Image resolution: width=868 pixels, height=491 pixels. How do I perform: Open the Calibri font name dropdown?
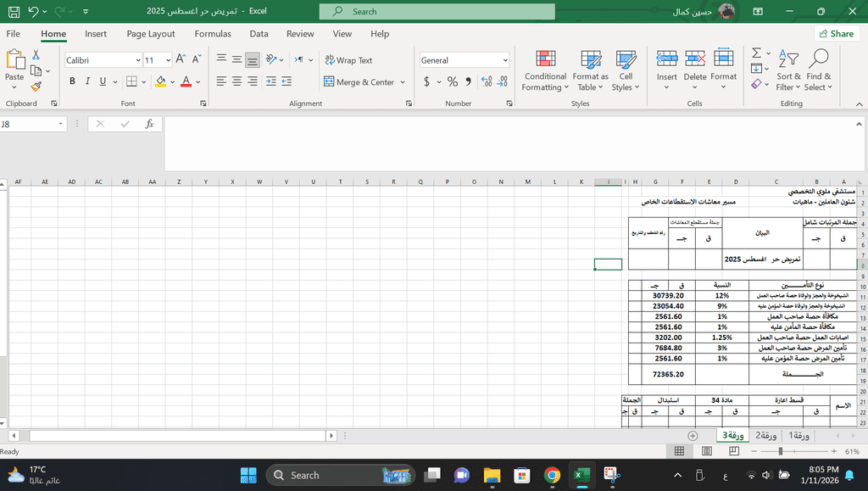tap(138, 60)
